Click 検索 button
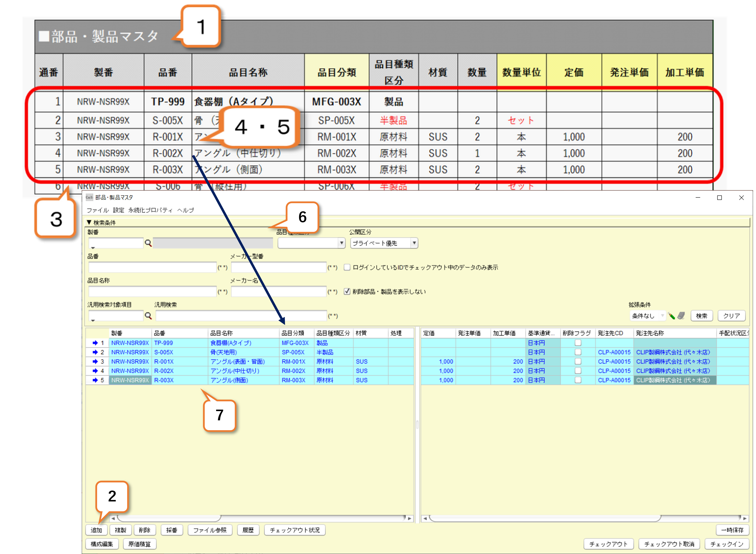Image resolution: width=756 pixels, height=554 pixels. pyautogui.click(x=702, y=316)
